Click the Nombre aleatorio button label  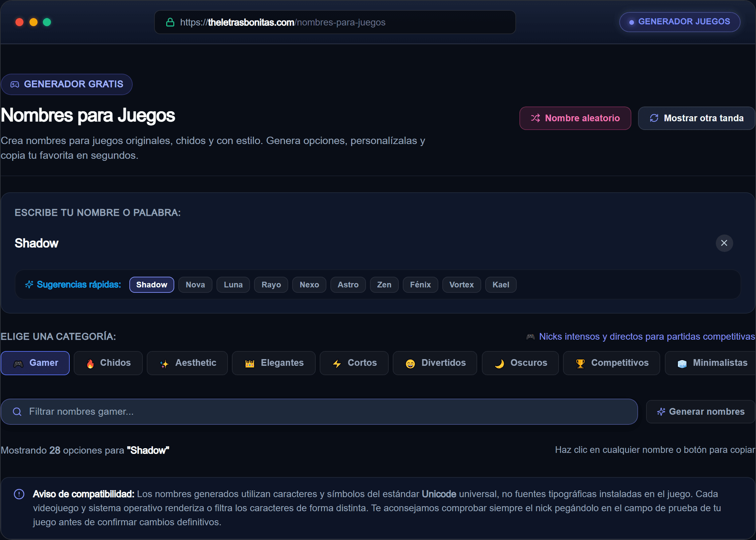click(582, 118)
